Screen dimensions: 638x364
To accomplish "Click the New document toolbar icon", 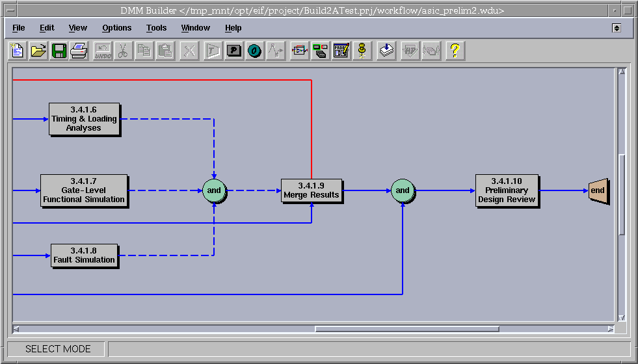I will point(18,50).
